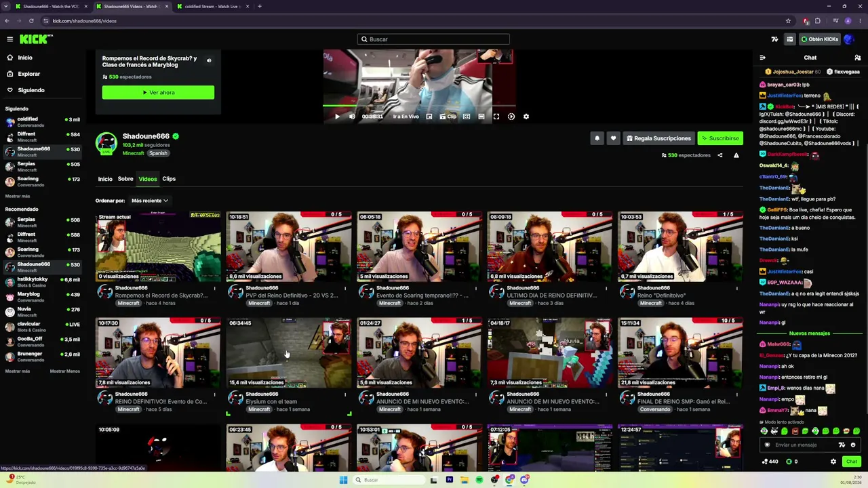Open the closed captions CC control
Image resolution: width=868 pixels, height=488 pixels.
467,117
